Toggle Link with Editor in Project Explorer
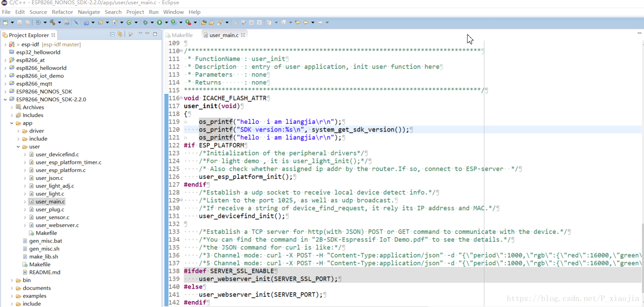Screen dimensions: 644x307 (120, 34)
